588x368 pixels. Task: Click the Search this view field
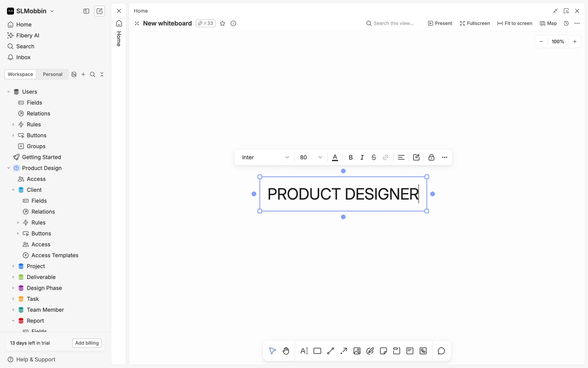click(x=393, y=23)
